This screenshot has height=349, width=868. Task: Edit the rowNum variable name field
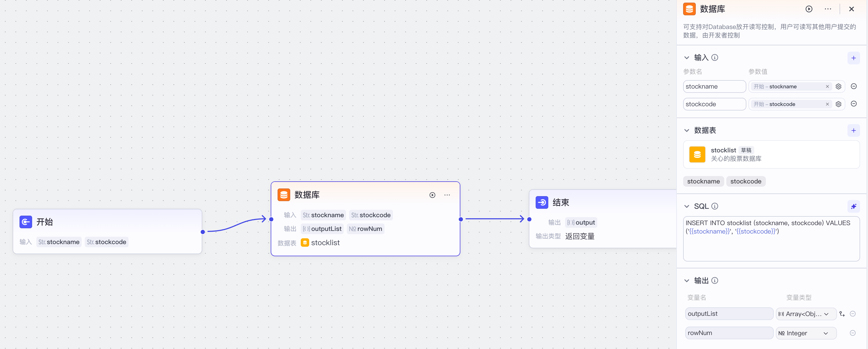pos(729,333)
